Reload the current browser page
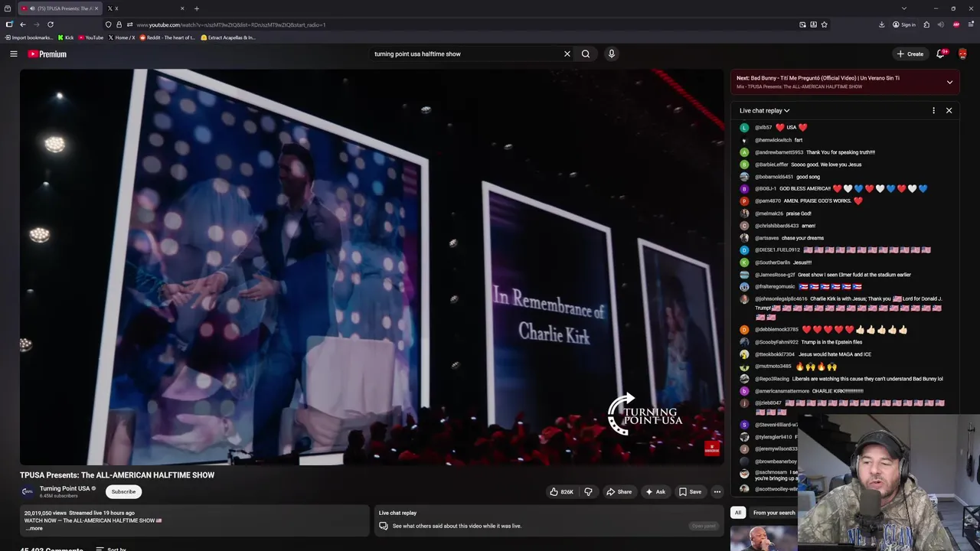 click(x=51, y=24)
